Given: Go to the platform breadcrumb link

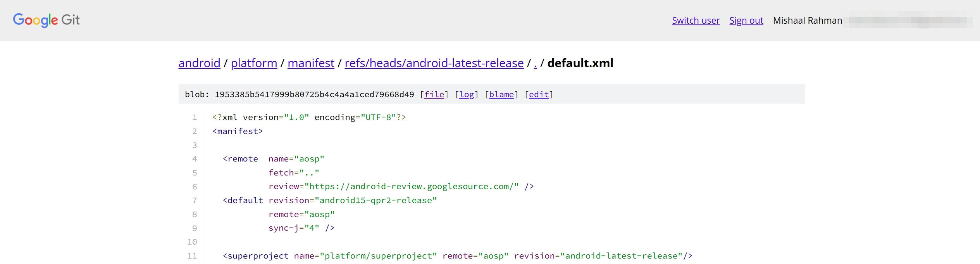Looking at the screenshot, I should click(x=254, y=63).
